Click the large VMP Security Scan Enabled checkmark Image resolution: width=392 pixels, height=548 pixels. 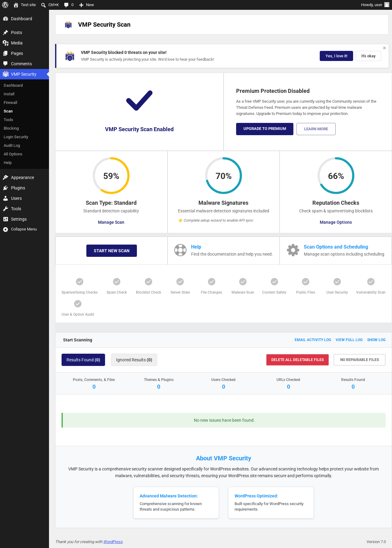pos(139,101)
